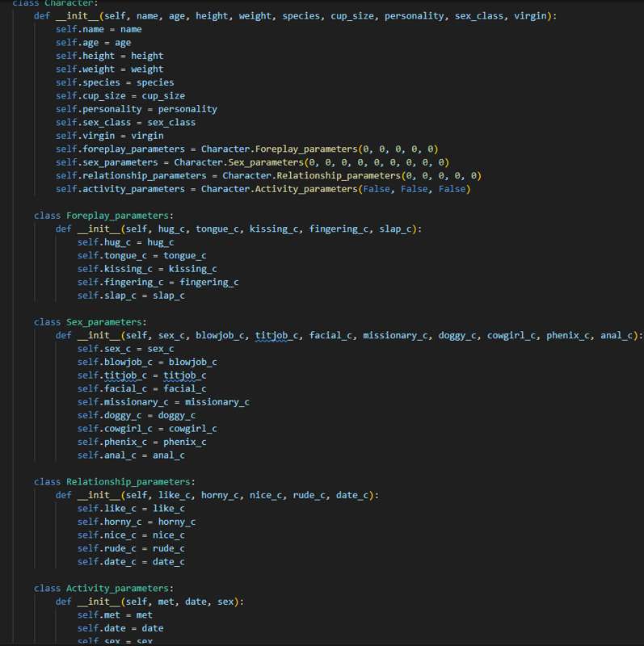Click the self.personality = personality assignment
644x646 pixels.
coord(136,109)
